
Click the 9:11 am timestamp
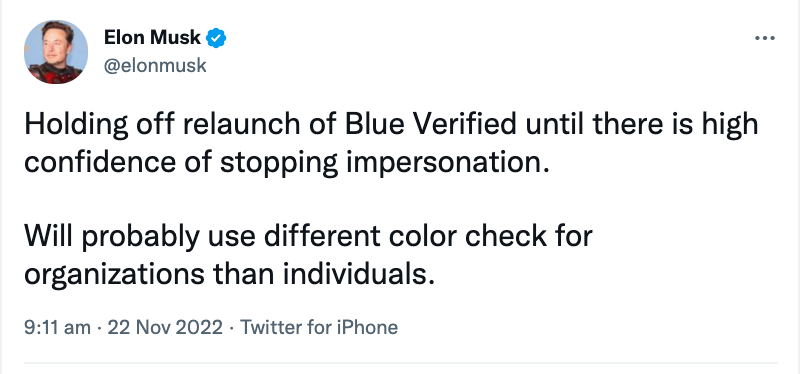pyautogui.click(x=57, y=327)
